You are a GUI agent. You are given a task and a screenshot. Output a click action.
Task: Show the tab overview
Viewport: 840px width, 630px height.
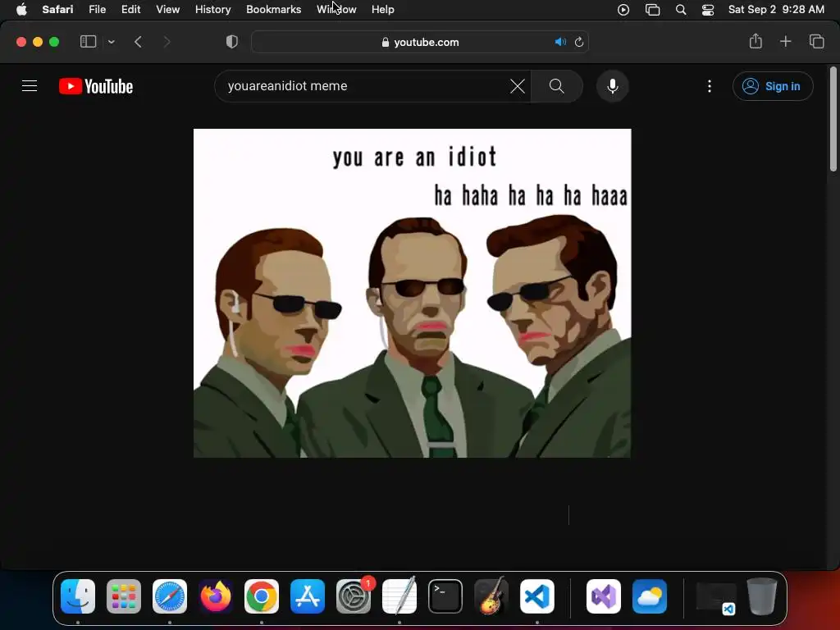(x=816, y=41)
